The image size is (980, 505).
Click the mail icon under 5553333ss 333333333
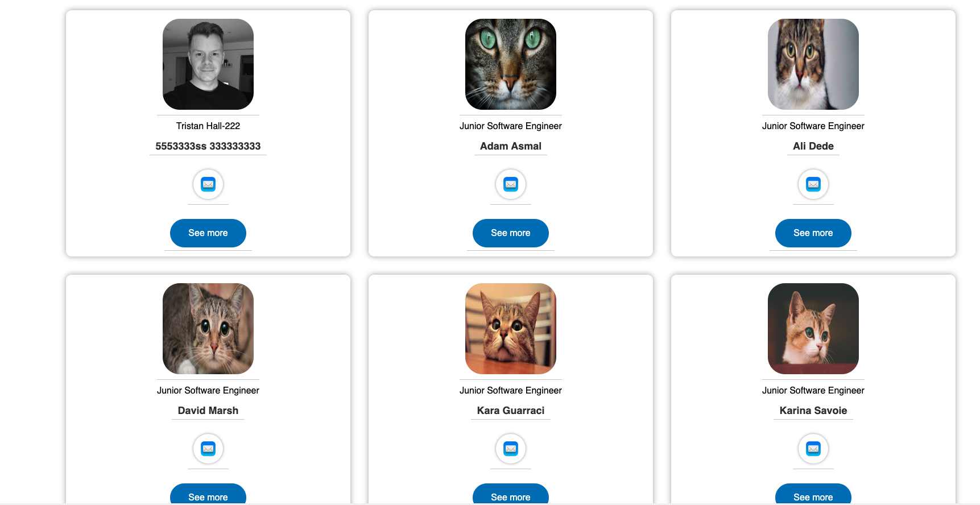[208, 184]
